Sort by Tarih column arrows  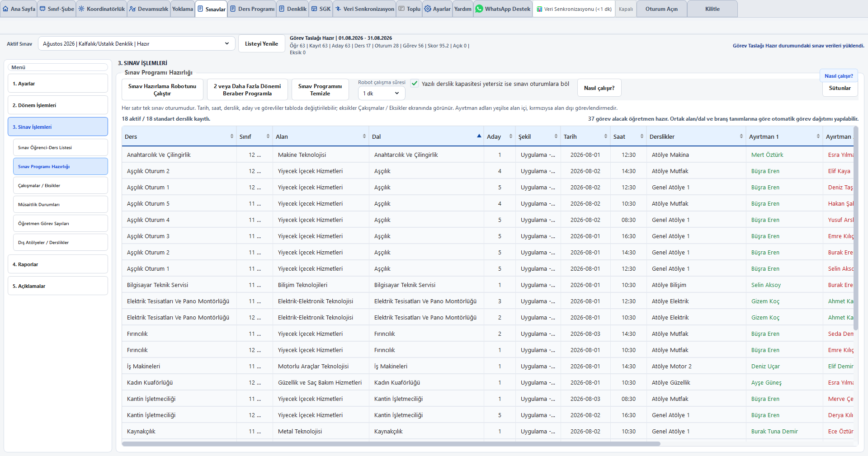pos(606,136)
